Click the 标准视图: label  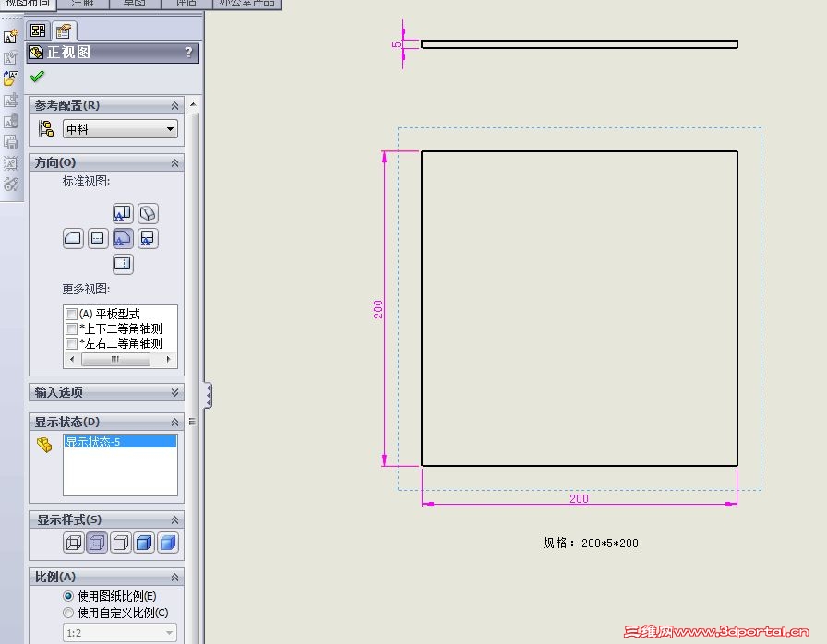point(86,181)
